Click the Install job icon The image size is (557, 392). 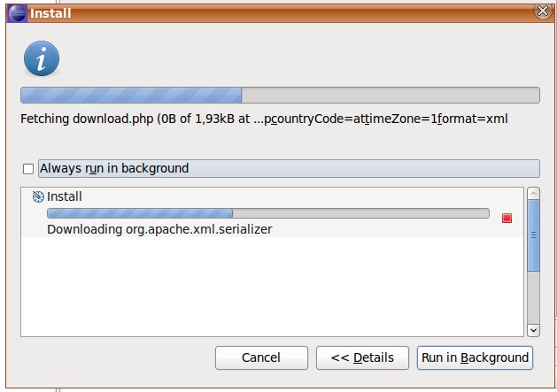(38, 196)
